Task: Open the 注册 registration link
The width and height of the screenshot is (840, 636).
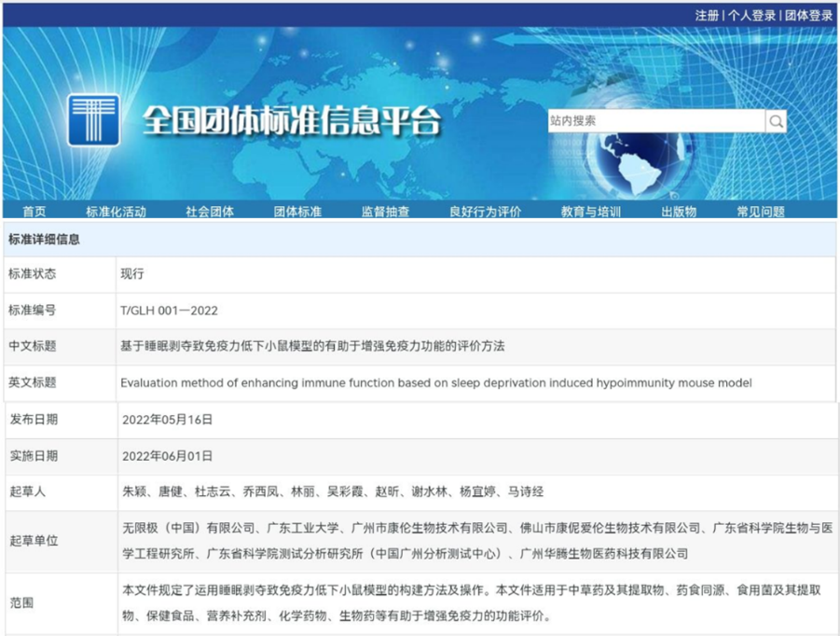Action: [x=706, y=16]
